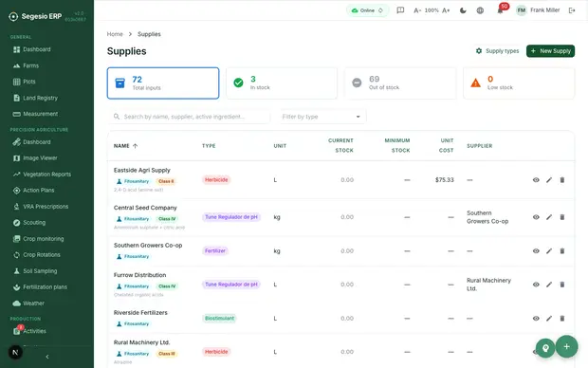Decrease font size with A-

pyautogui.click(x=417, y=10)
